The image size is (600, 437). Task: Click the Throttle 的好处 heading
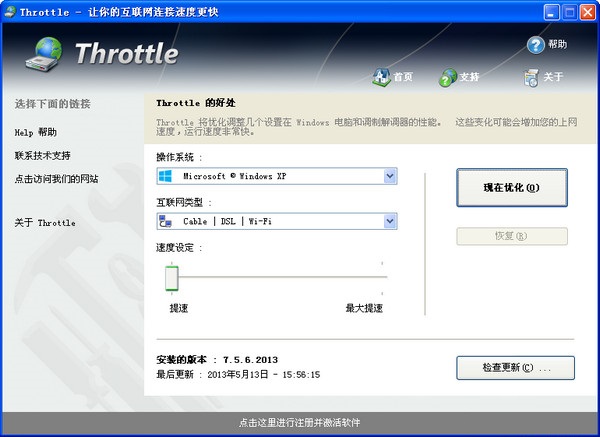point(196,103)
